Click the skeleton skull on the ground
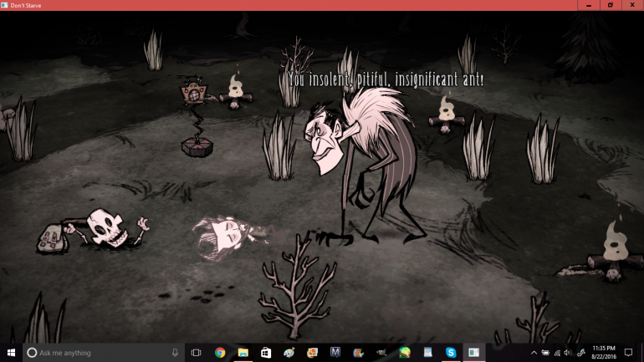The width and height of the screenshot is (644, 362). coord(106,227)
